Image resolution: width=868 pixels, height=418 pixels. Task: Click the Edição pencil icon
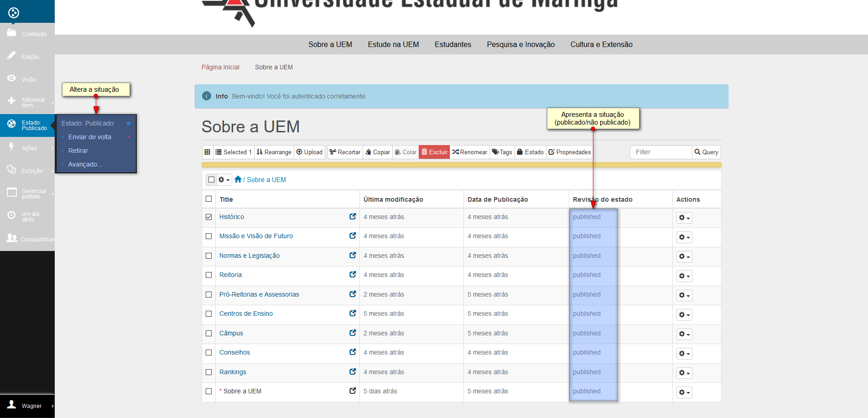12,56
